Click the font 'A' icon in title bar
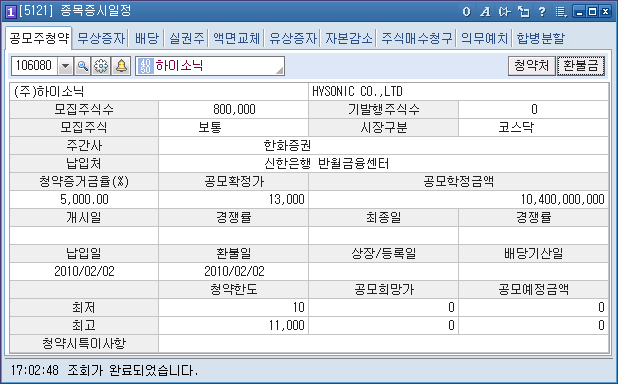 485,12
